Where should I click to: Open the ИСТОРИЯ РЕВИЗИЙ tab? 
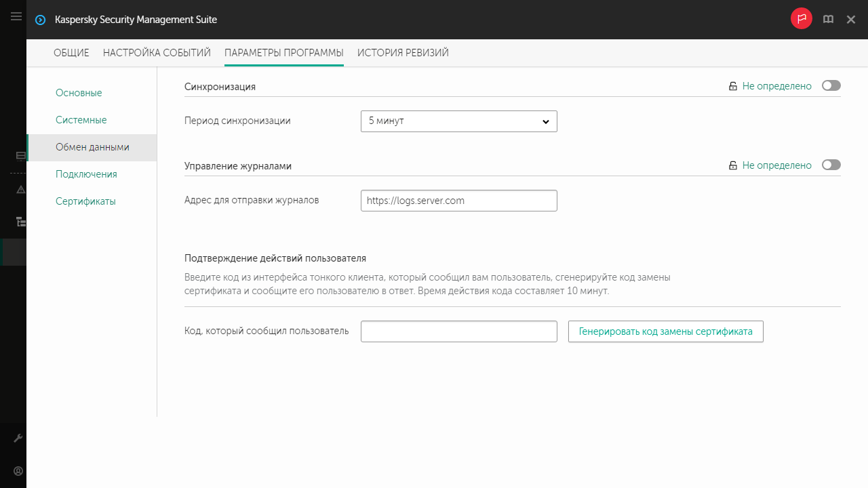403,53
